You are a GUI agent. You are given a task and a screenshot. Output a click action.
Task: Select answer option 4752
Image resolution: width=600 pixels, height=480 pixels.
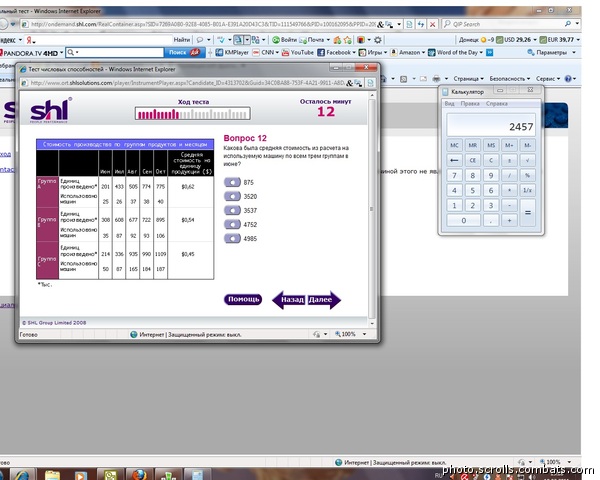(232, 224)
